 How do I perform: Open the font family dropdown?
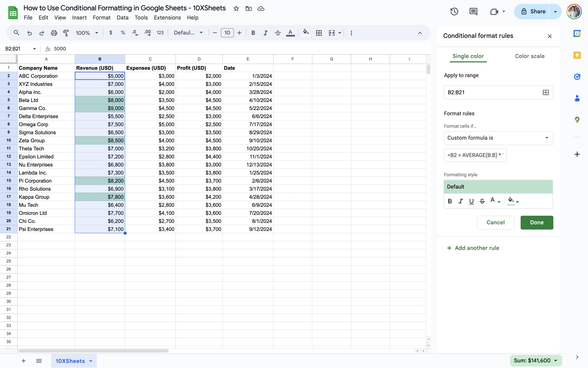click(188, 33)
